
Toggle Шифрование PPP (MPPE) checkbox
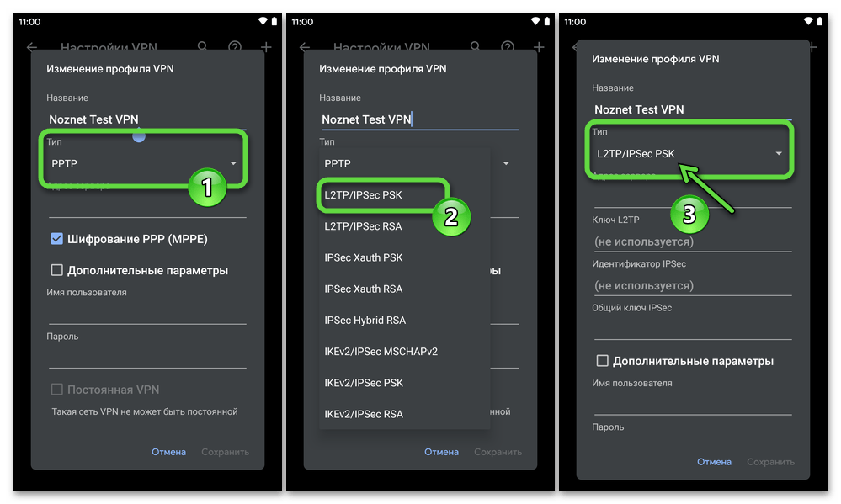tap(57, 239)
